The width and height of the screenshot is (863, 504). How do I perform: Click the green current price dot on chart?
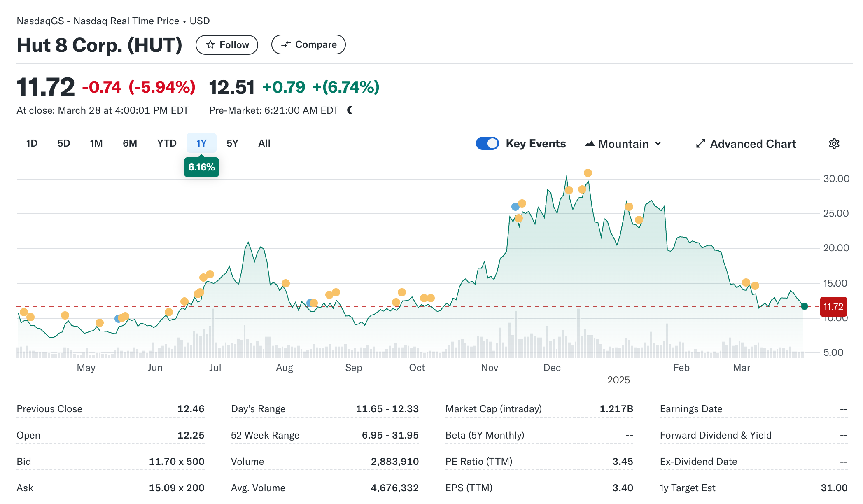click(804, 306)
